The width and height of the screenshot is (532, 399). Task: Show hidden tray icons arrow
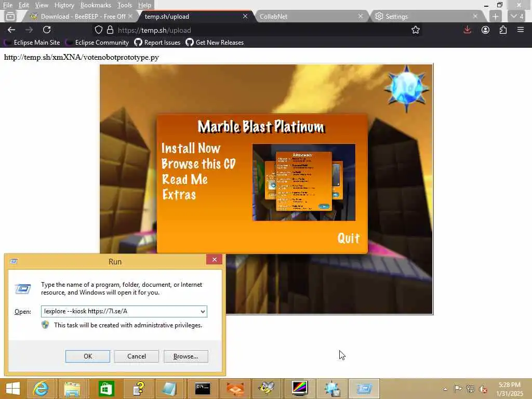pos(445,389)
